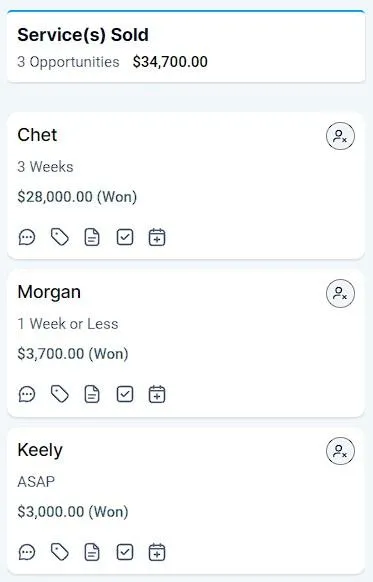
Task: Click unassigned user icon on Keely's card
Action: (x=340, y=451)
